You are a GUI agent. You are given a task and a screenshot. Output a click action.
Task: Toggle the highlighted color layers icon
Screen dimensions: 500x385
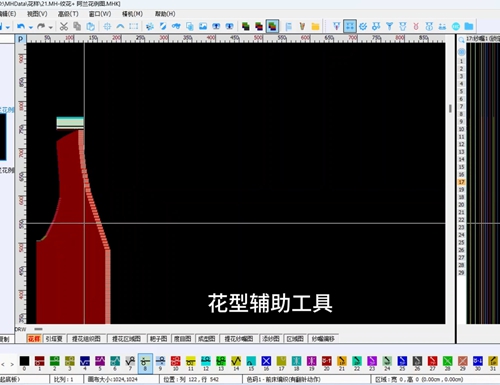pyautogui.click(x=272, y=26)
